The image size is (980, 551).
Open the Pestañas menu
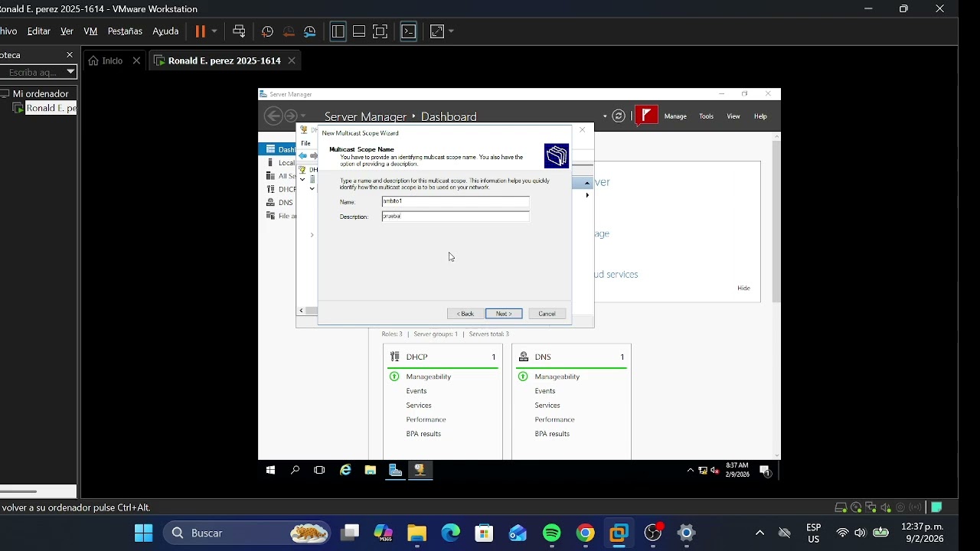coord(125,31)
